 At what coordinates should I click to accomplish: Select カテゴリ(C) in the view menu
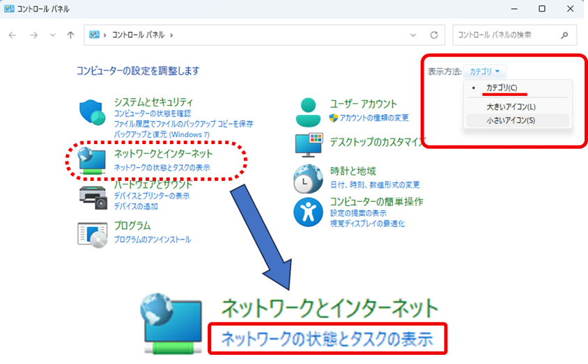[x=502, y=88]
